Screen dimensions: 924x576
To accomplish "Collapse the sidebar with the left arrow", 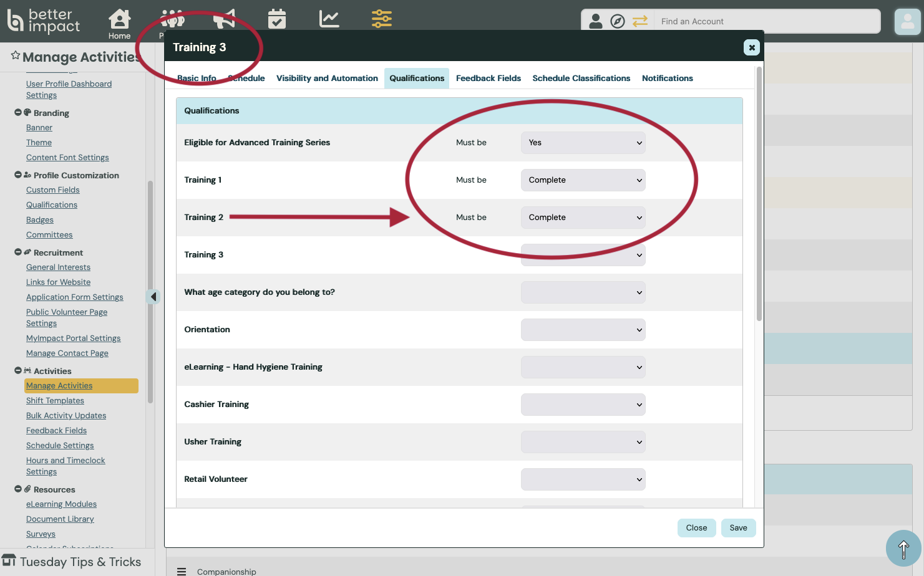I will [x=153, y=297].
